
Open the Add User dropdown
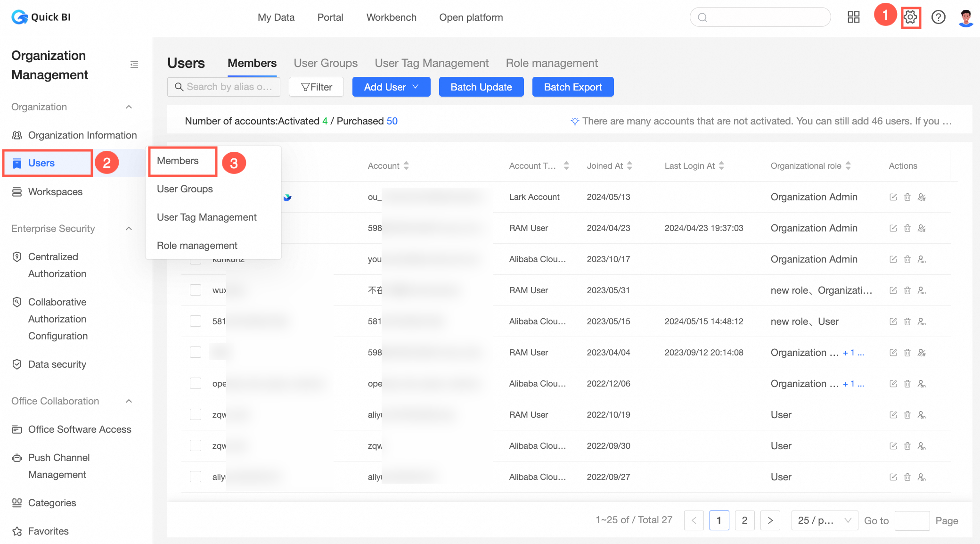click(391, 87)
